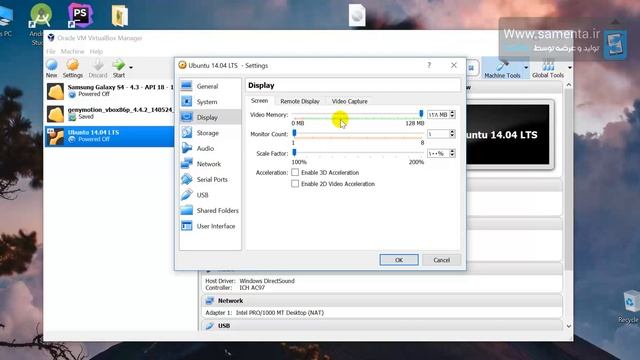The height and width of the screenshot is (360, 640).
Task: Open the Help menu
Action: click(96, 51)
